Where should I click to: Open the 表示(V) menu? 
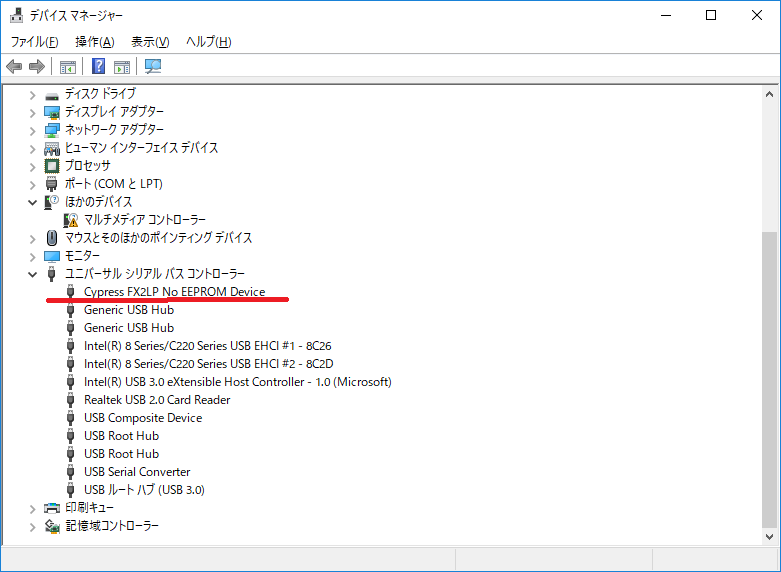150,42
